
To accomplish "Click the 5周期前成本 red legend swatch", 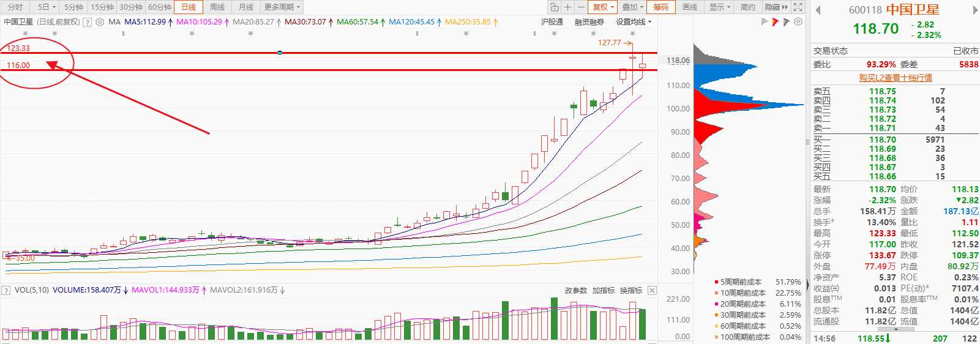I will coord(716,282).
